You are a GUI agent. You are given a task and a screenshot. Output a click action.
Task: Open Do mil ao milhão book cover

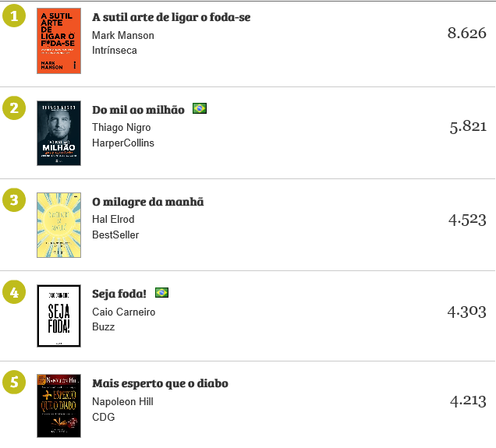click(58, 132)
